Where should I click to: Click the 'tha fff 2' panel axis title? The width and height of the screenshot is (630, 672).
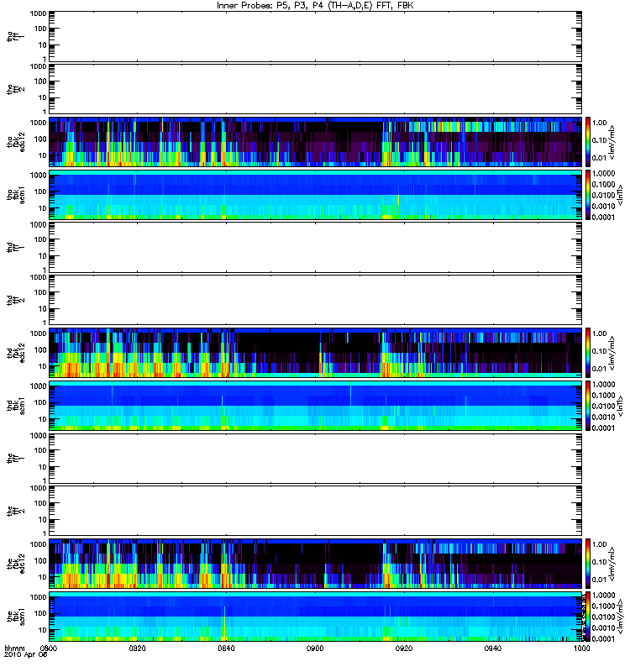pos(15,89)
